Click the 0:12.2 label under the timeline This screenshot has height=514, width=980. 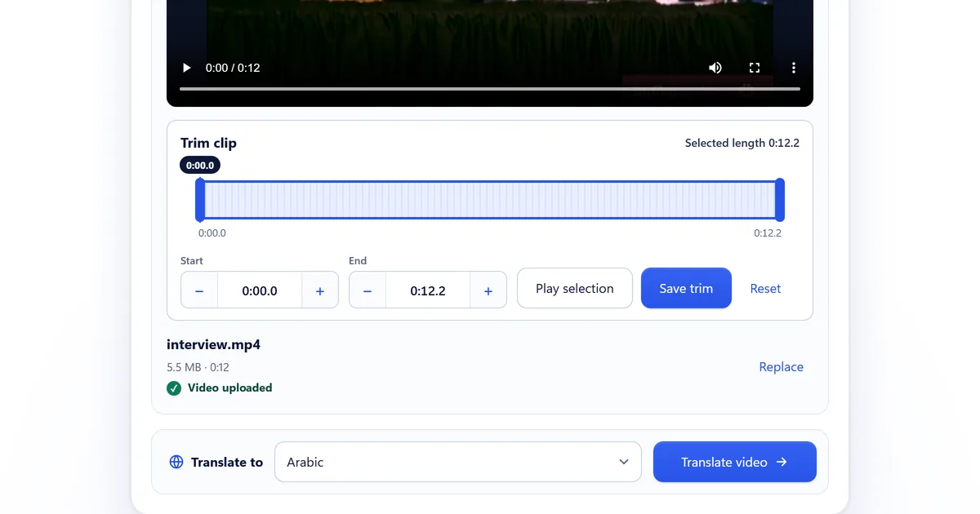coord(768,233)
